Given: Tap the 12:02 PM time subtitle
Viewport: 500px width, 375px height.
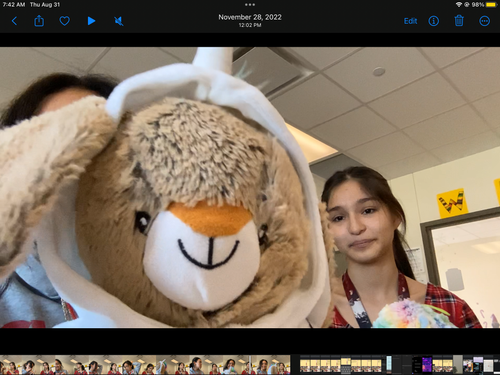Looking at the screenshot, I should pos(250,25).
